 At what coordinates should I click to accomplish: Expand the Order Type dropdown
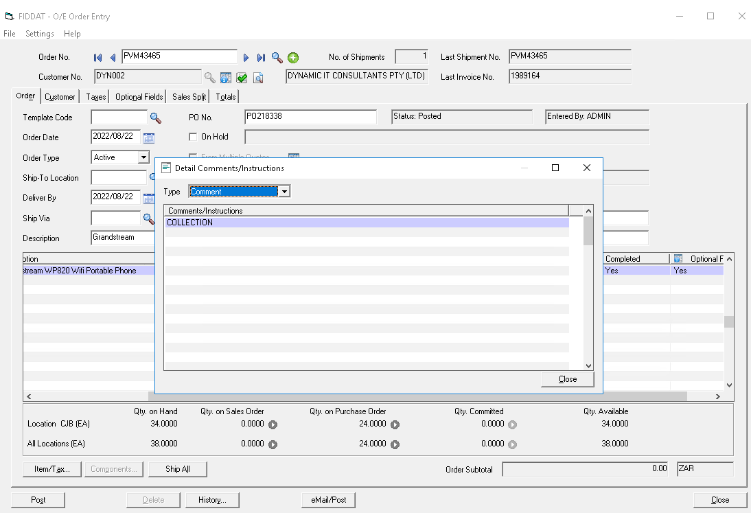click(143, 157)
